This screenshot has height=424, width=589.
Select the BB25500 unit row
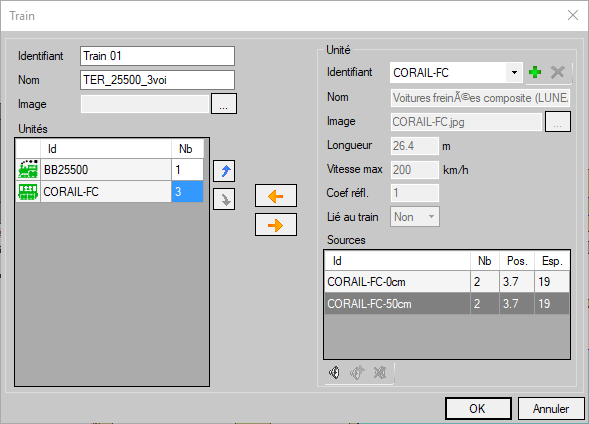pos(110,169)
